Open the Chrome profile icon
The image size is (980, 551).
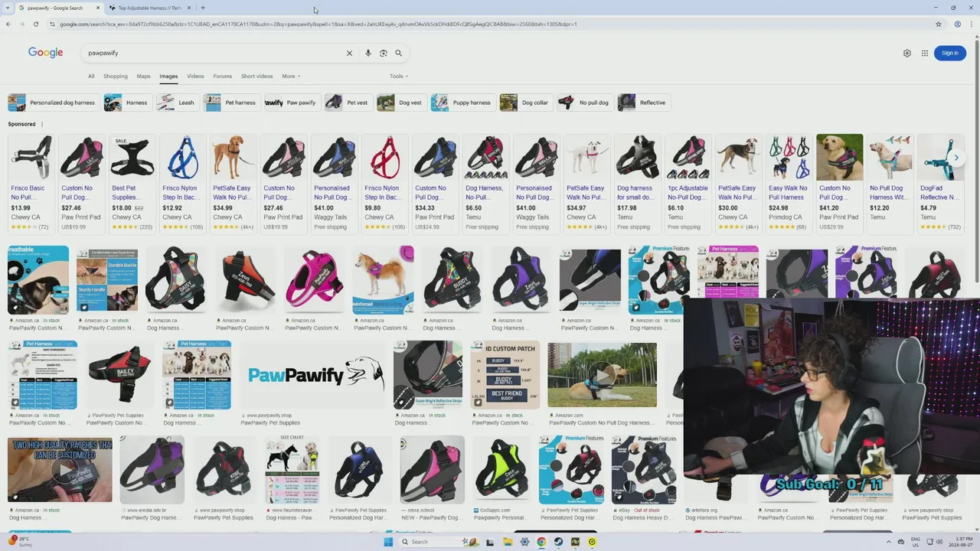(957, 24)
